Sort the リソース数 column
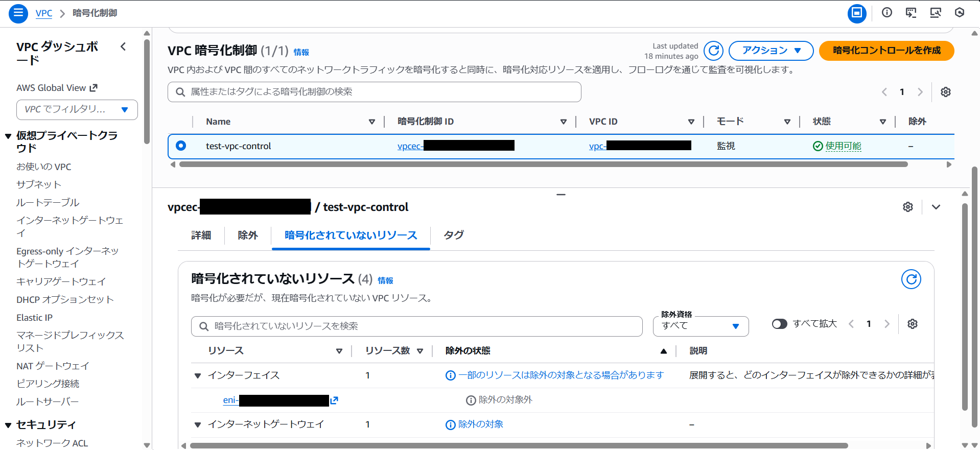Viewport: 980px width, 450px height. pos(420,351)
